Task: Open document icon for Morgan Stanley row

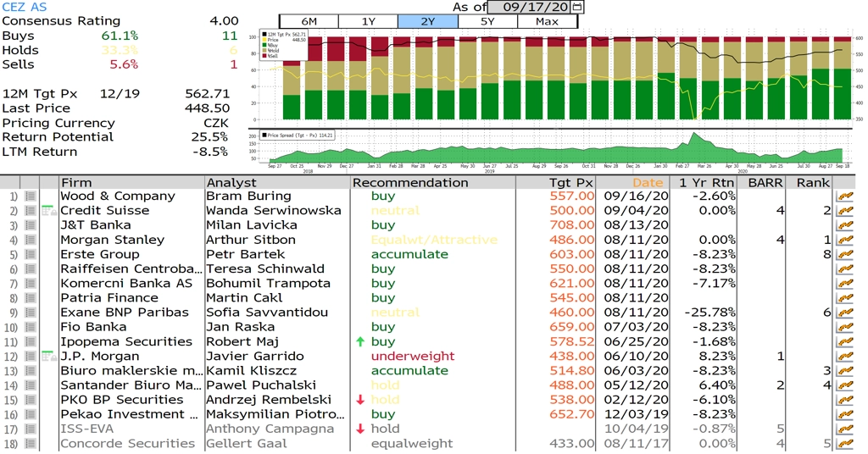Action: pos(30,240)
